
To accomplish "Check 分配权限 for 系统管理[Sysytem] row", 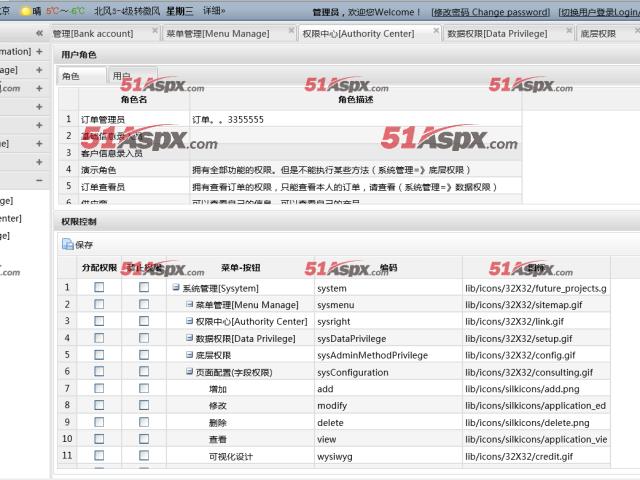I will pos(99,287).
